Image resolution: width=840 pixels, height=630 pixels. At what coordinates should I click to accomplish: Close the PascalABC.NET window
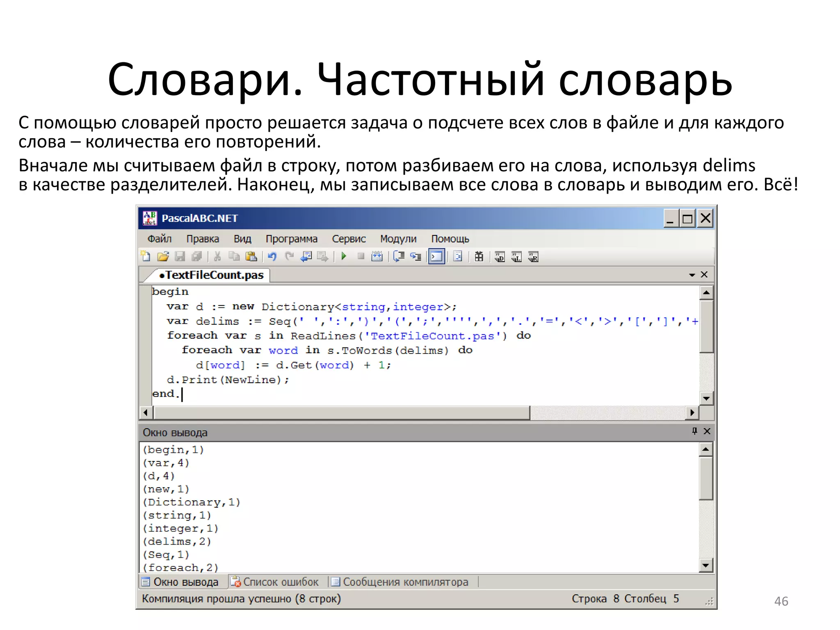[x=705, y=218]
